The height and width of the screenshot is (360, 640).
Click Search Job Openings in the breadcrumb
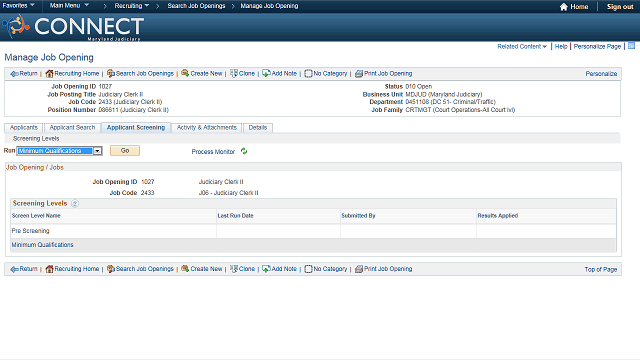[x=196, y=6]
